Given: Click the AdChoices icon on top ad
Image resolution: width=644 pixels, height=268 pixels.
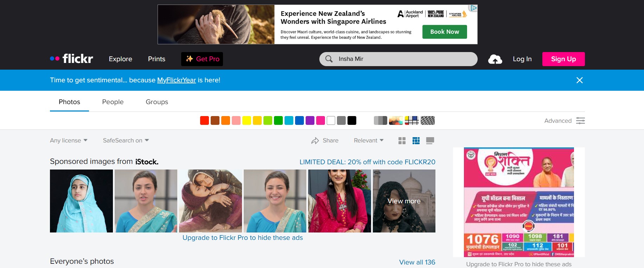Looking at the screenshot, I should point(473,8).
